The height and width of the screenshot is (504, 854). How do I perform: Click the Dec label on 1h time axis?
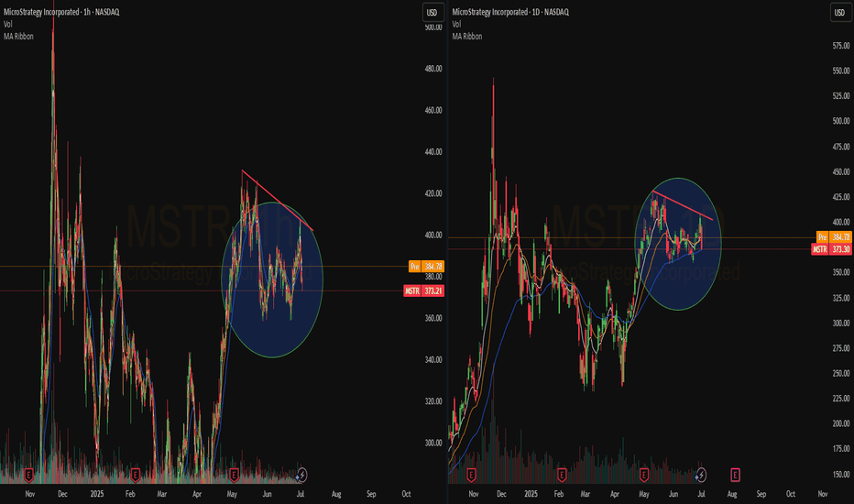click(62, 494)
